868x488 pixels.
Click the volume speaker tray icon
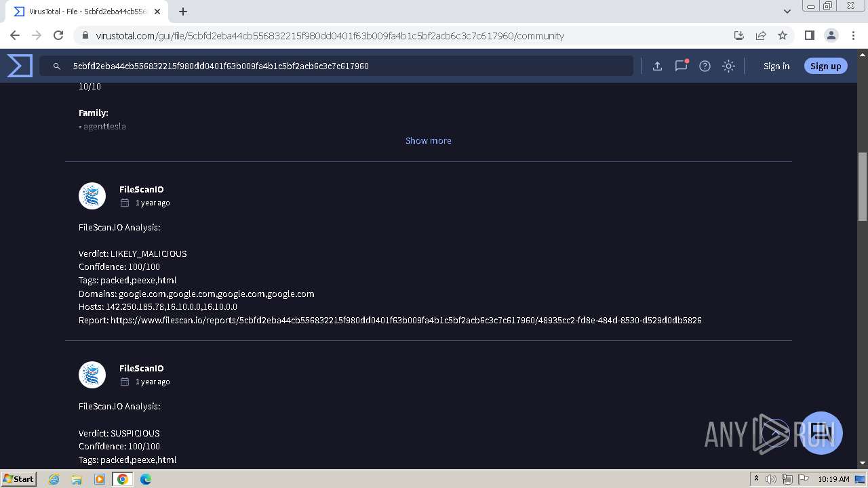pos(771,479)
